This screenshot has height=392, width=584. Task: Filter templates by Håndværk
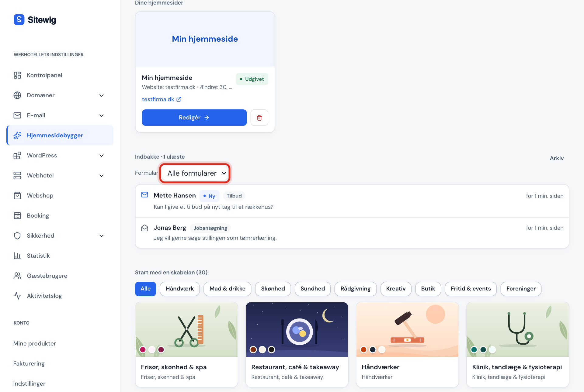pyautogui.click(x=180, y=289)
